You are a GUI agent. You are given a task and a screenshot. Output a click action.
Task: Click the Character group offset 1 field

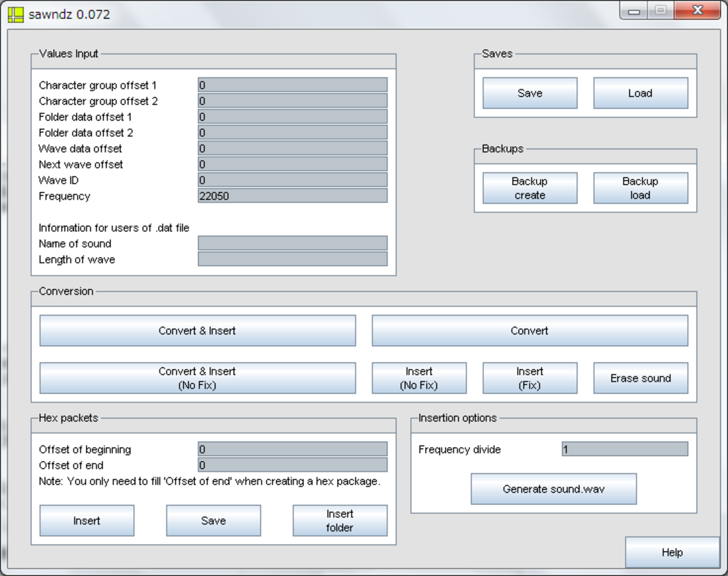click(x=292, y=85)
